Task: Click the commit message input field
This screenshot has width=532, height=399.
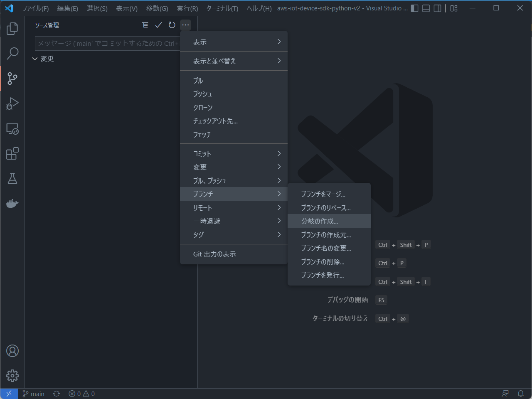Action: click(x=107, y=43)
